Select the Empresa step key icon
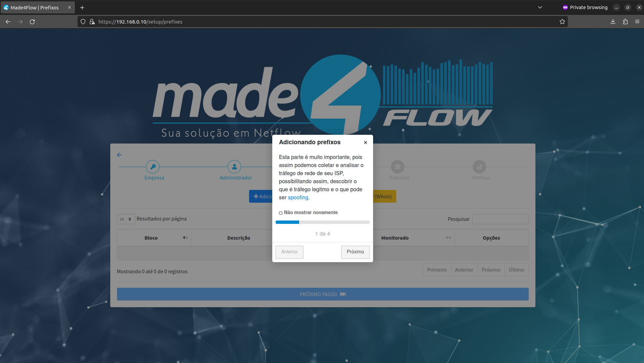Screen dimensions: 644x363 click(153, 167)
